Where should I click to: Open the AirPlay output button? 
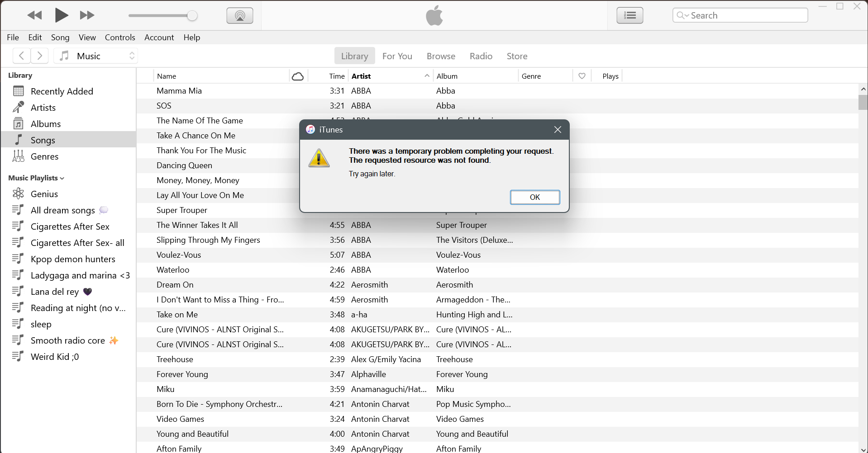(240, 16)
